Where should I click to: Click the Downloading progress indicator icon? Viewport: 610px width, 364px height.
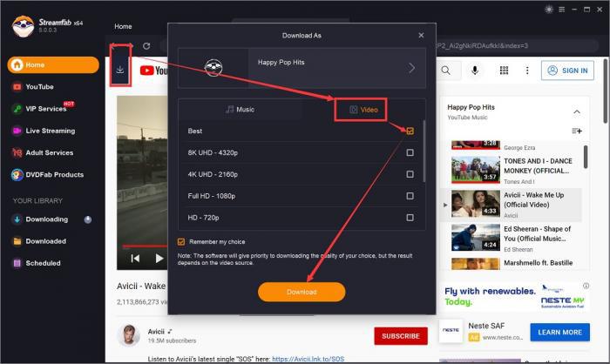pyautogui.click(x=88, y=219)
